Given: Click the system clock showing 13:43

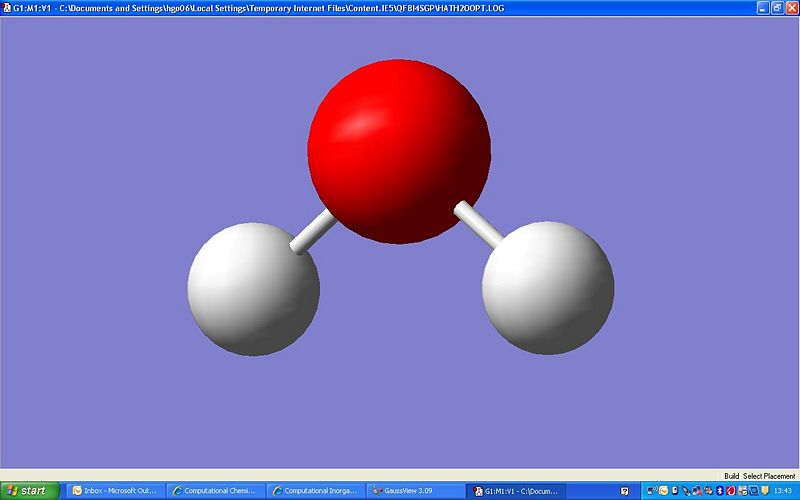Looking at the screenshot, I should click(x=783, y=491).
